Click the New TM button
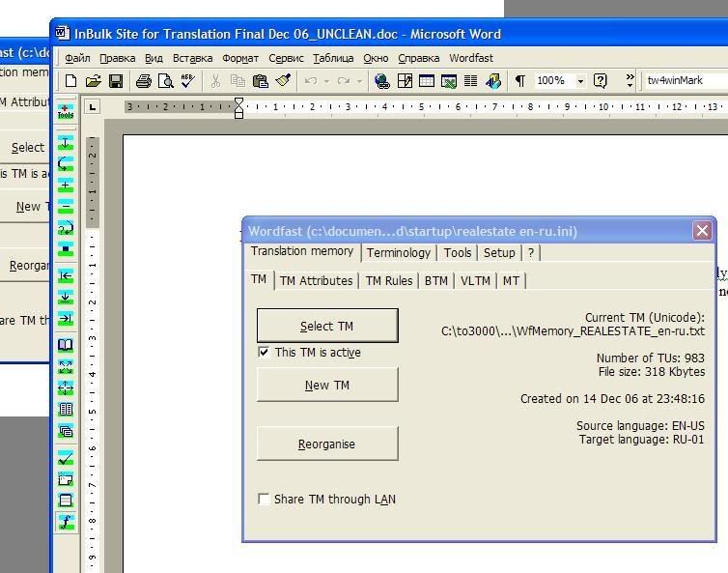The height and width of the screenshot is (573, 728). coord(327,385)
